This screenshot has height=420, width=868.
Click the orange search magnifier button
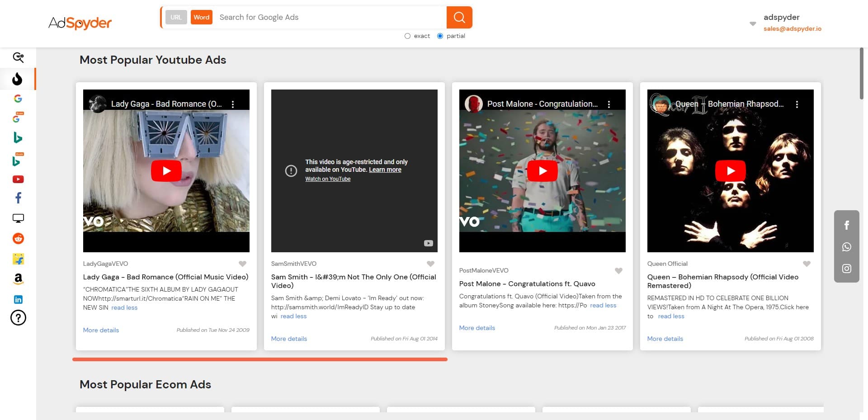[459, 18]
